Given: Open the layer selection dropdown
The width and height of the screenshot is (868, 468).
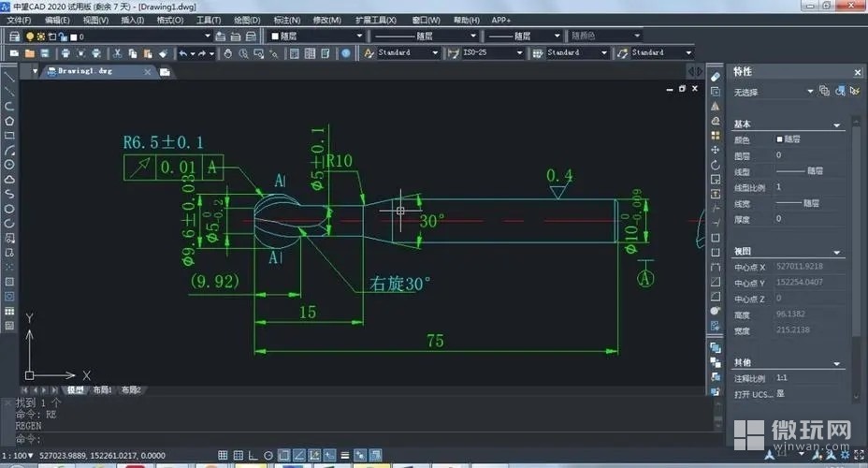Looking at the screenshot, I should (208, 36).
